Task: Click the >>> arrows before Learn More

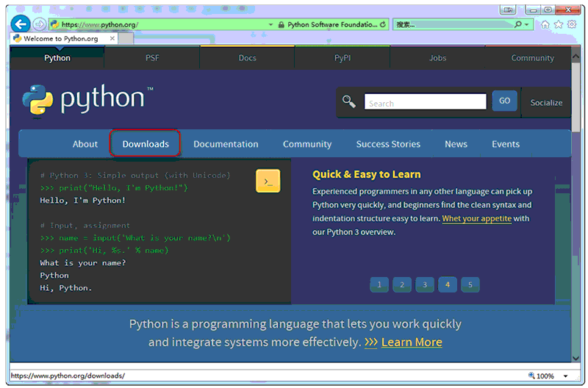Action: 371,342
